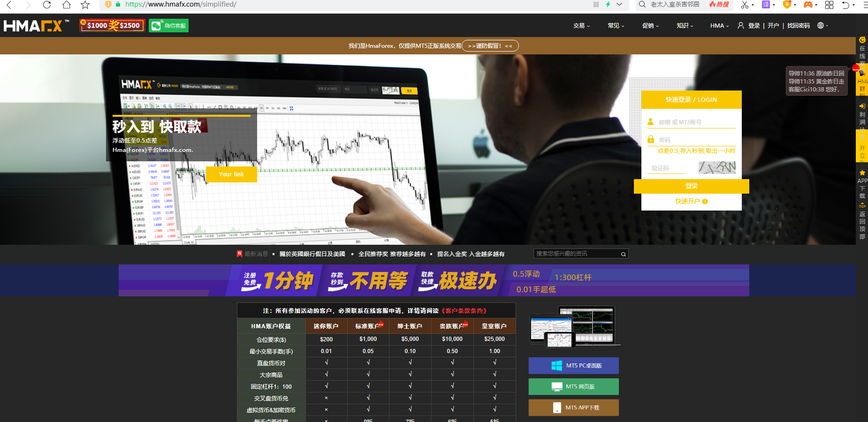This screenshot has width=868, height=422.
Task: Expand the 促销 navigation menu
Action: pos(650,26)
